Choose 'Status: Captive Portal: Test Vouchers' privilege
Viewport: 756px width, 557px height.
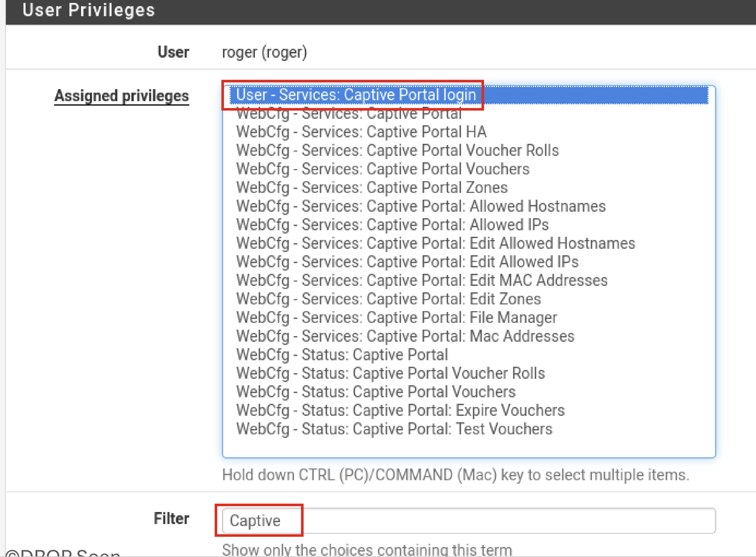(394, 428)
